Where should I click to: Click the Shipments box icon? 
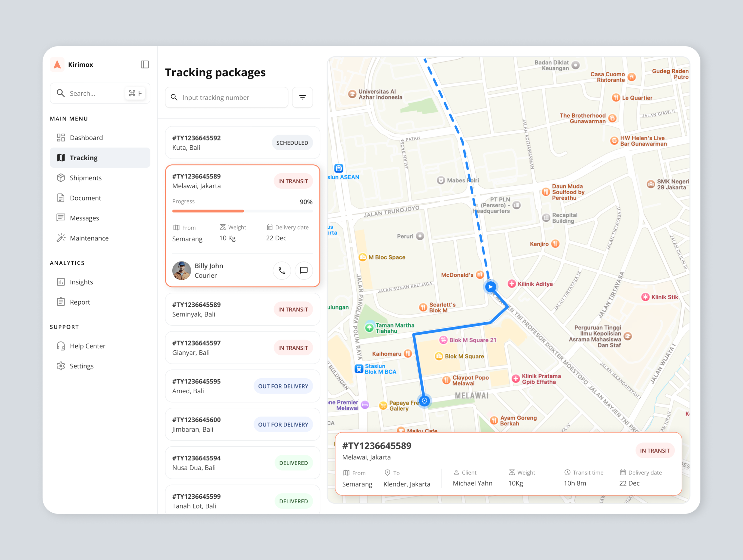click(x=61, y=177)
